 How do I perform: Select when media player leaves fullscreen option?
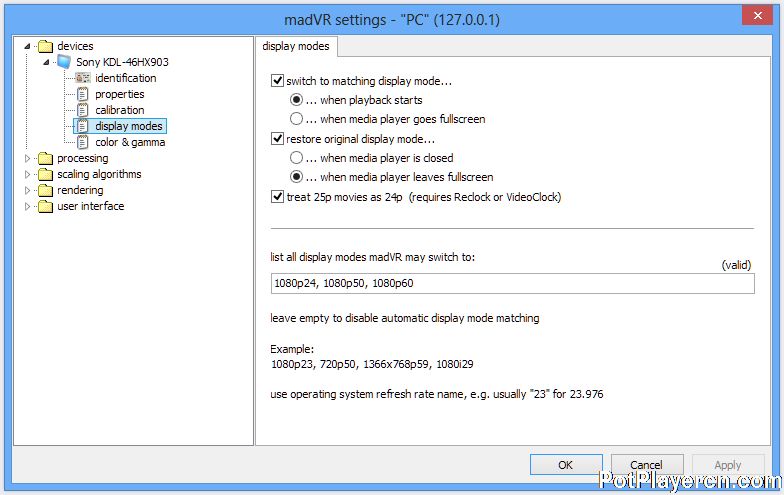click(296, 177)
